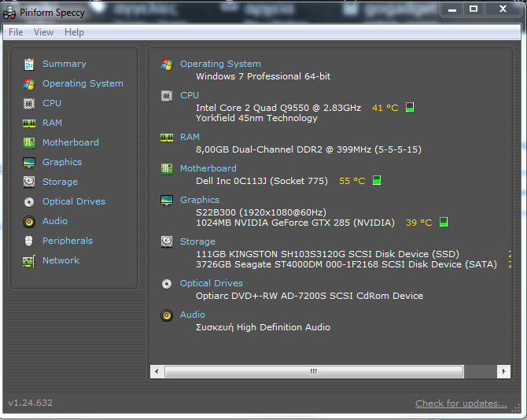Click the Storage heading link in summary
The height and width of the screenshot is (420, 527).
pos(197,241)
